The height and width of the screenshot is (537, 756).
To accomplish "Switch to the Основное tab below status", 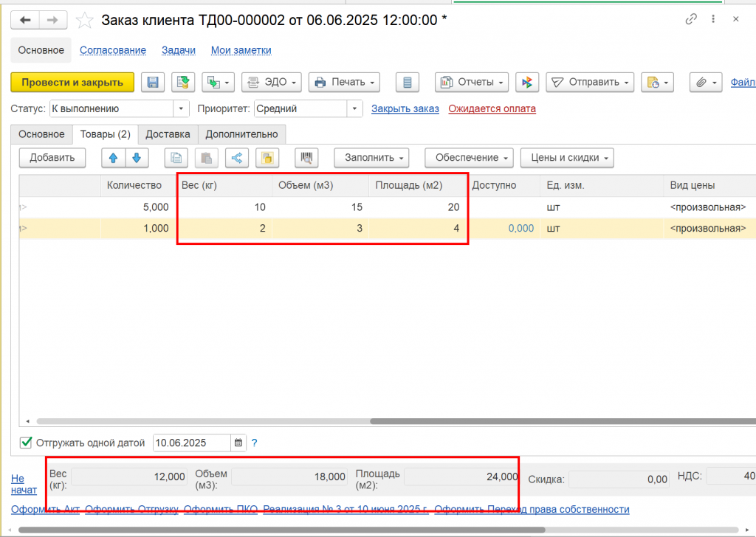I will (41, 134).
